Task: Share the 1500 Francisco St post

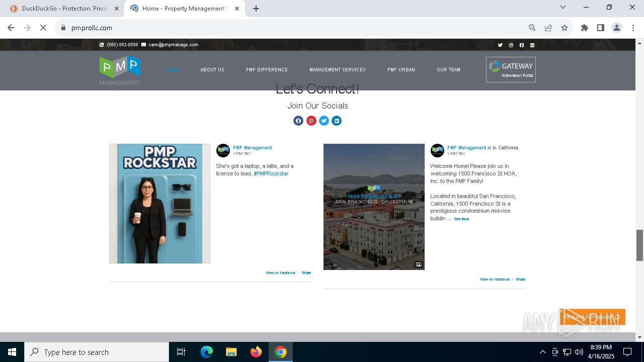Action: pyautogui.click(x=521, y=279)
